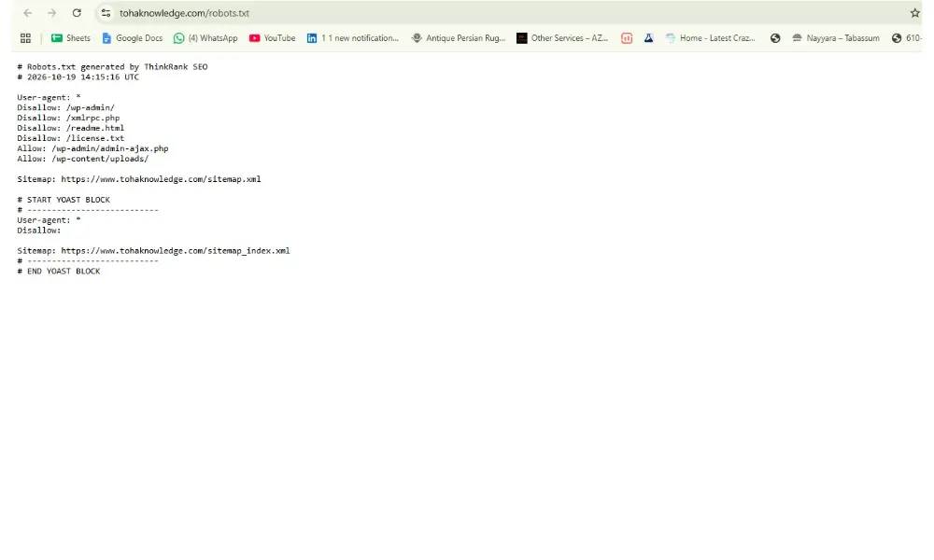Open the Nayyara – Tabassum bookmark

[x=836, y=38]
